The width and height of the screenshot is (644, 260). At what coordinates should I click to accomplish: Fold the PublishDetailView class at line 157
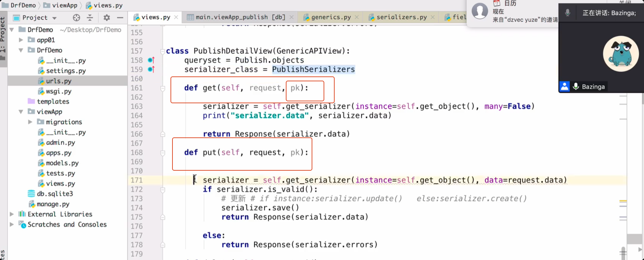click(x=163, y=51)
